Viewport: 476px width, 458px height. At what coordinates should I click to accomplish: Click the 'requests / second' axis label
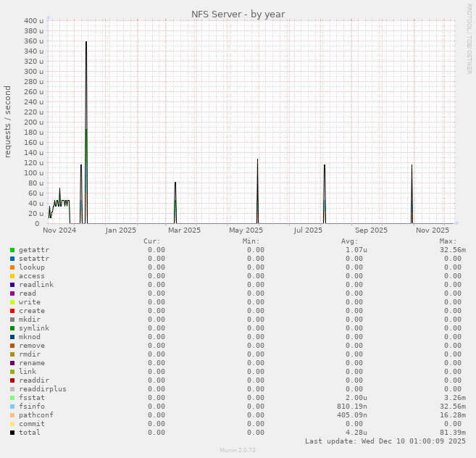click(7, 122)
